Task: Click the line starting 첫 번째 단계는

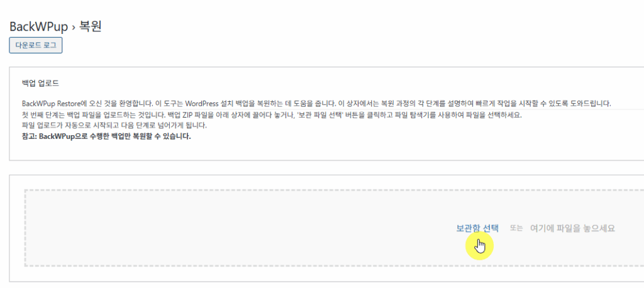Action: coord(272,114)
